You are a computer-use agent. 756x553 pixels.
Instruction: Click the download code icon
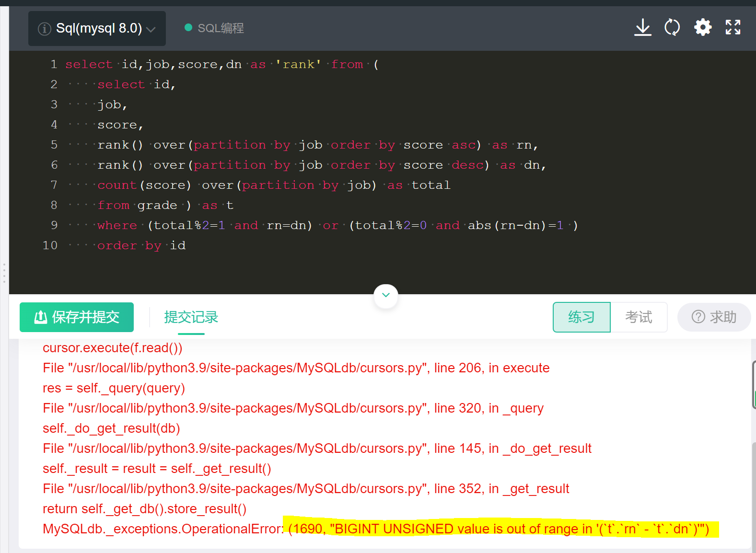tap(642, 28)
